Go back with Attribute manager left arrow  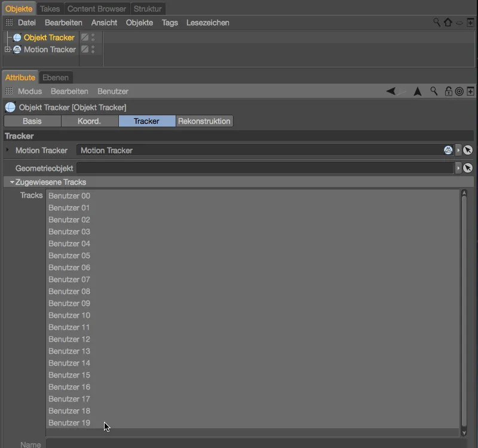(x=391, y=91)
